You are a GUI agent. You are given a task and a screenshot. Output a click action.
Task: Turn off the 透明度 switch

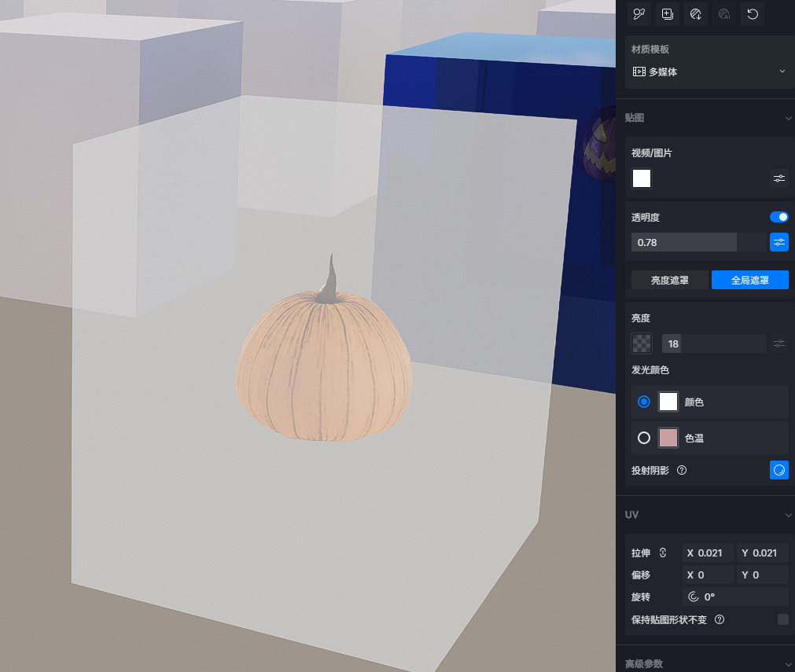click(x=778, y=217)
